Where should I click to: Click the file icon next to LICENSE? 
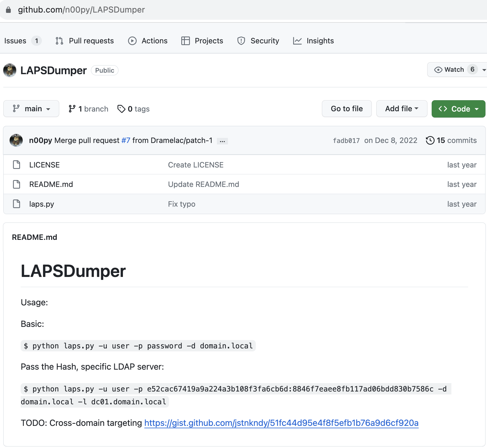[x=16, y=165]
